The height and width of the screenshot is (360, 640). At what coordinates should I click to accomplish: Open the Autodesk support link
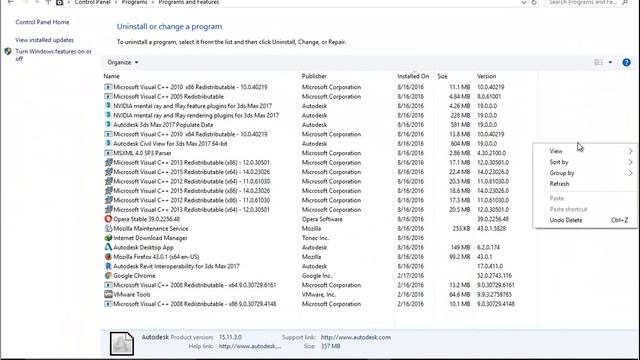click(x=356, y=337)
